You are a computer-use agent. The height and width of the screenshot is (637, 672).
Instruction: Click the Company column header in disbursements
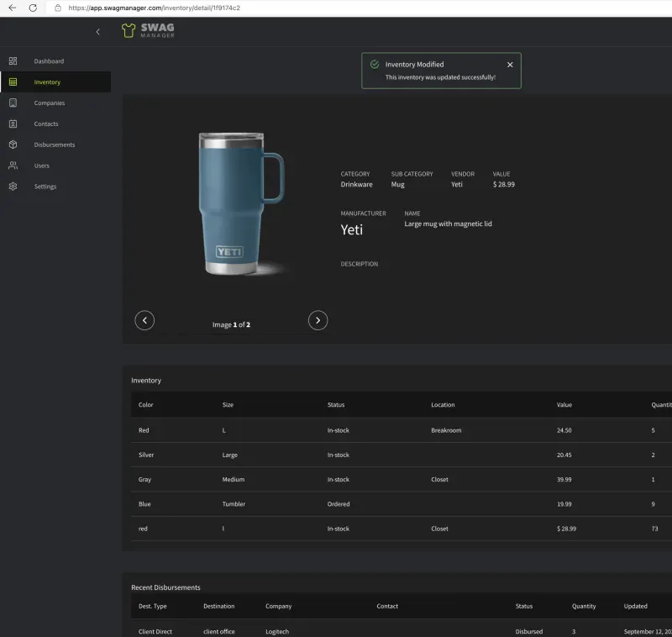coord(279,606)
